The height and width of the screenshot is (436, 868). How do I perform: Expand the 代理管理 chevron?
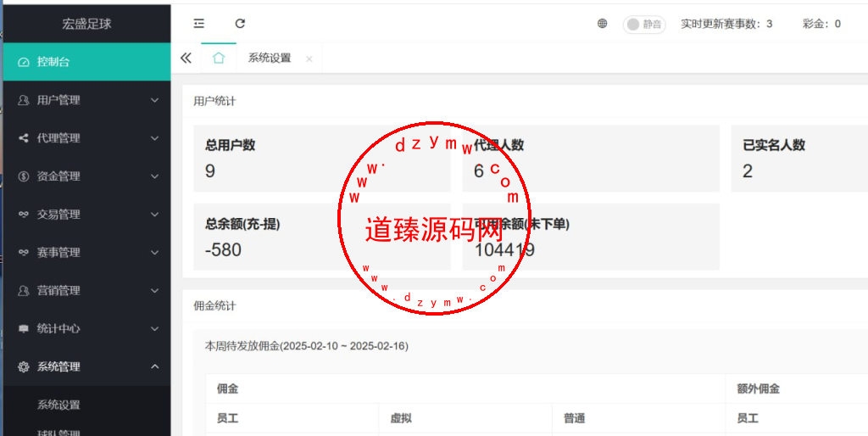tap(155, 138)
